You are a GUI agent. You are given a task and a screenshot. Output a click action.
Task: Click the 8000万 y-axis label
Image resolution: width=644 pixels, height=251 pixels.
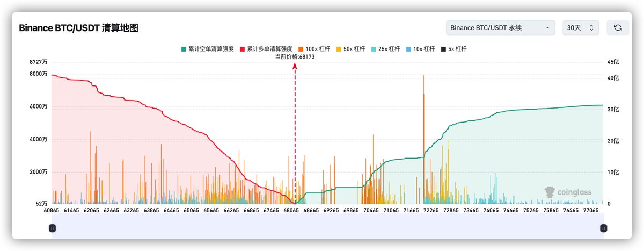39,74
